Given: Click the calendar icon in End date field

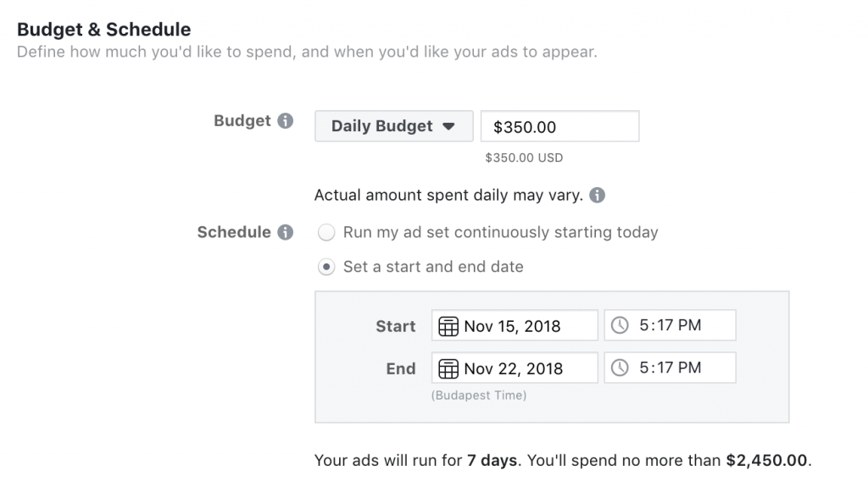Looking at the screenshot, I should [x=448, y=368].
